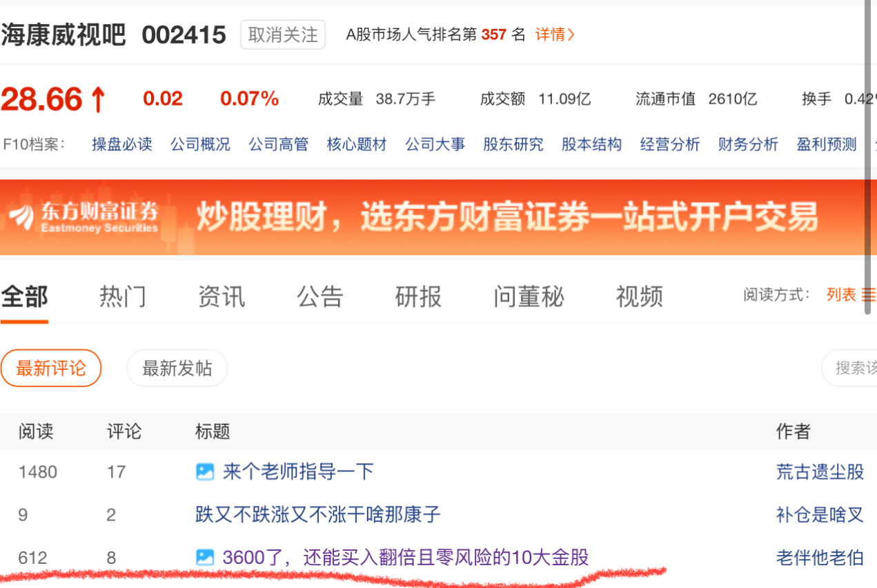Click the stock code 002415
Screen dimensions: 877x588
point(184,35)
